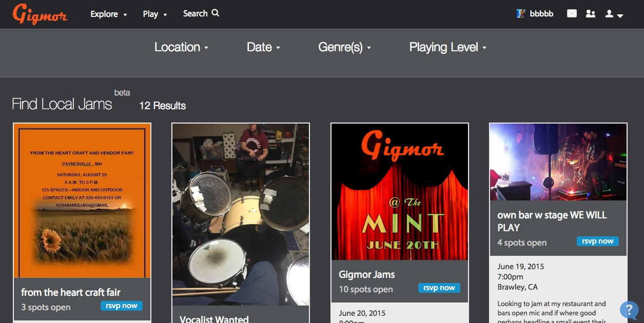This screenshot has height=323, width=644.
Task: Open the Gigmor Jams title link
Action: coord(367,274)
